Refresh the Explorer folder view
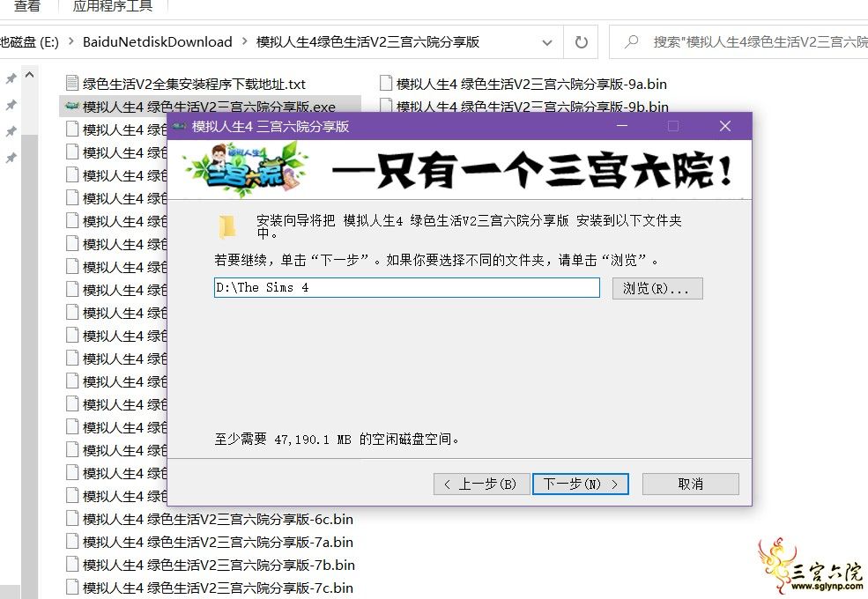 tap(581, 42)
